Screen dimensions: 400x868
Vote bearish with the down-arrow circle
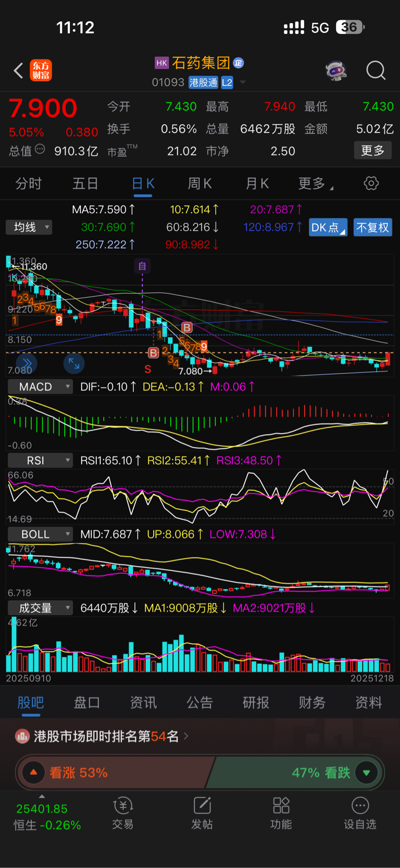click(366, 772)
